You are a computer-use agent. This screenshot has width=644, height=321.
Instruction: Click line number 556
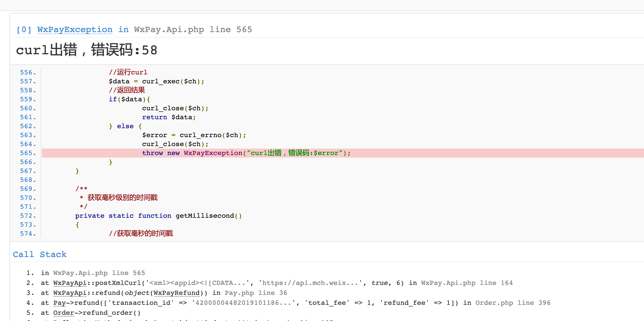(x=28, y=72)
